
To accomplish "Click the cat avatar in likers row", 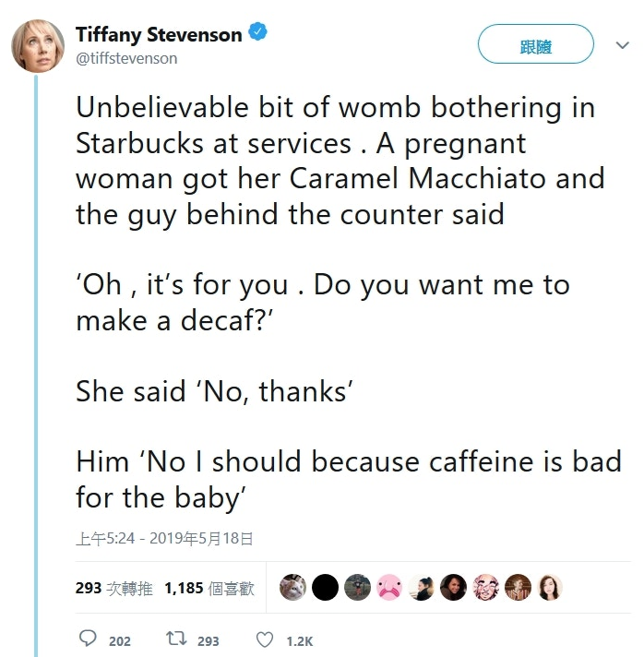I will tap(293, 588).
